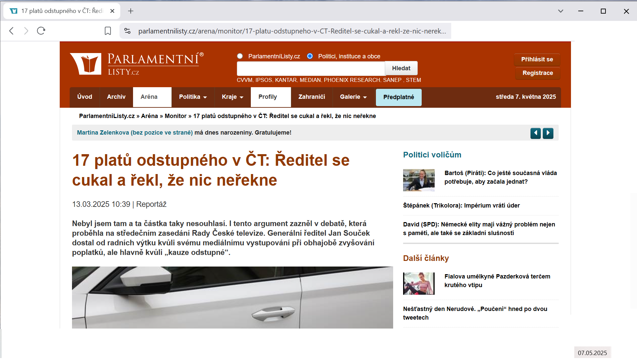Open the Pazderková article thumbnail
This screenshot has height=364, width=637.
click(x=419, y=283)
